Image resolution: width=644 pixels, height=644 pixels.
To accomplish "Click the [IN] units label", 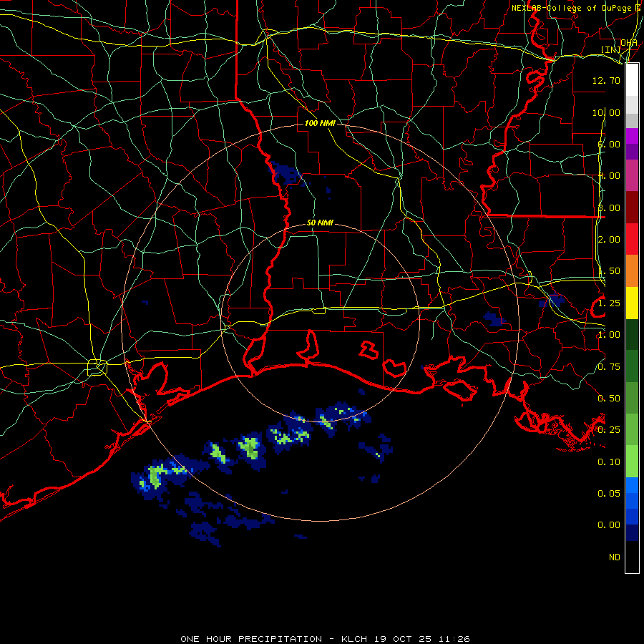I will pos(611,49).
